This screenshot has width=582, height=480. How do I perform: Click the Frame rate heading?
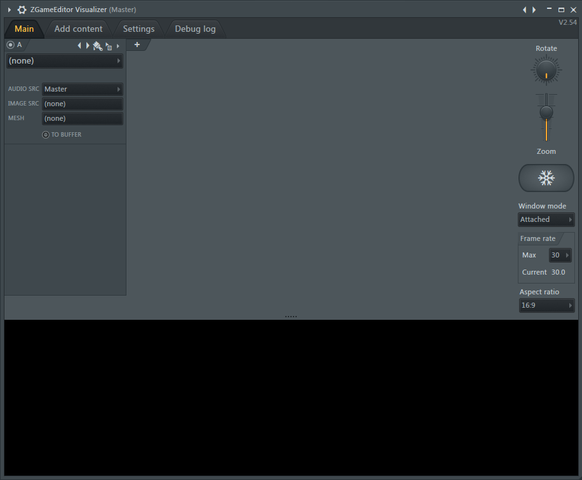(x=537, y=239)
